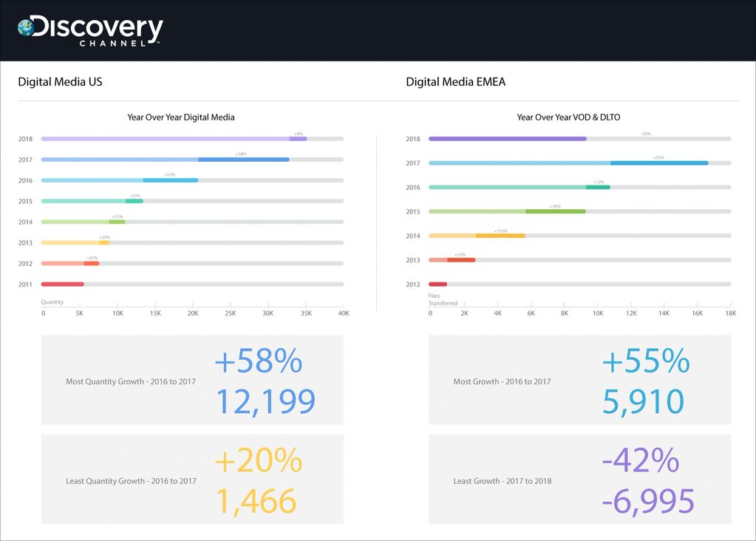This screenshot has height=541, width=756.
Task: Click the small +55% label above EMEA 2017 bar
Action: coord(658,157)
